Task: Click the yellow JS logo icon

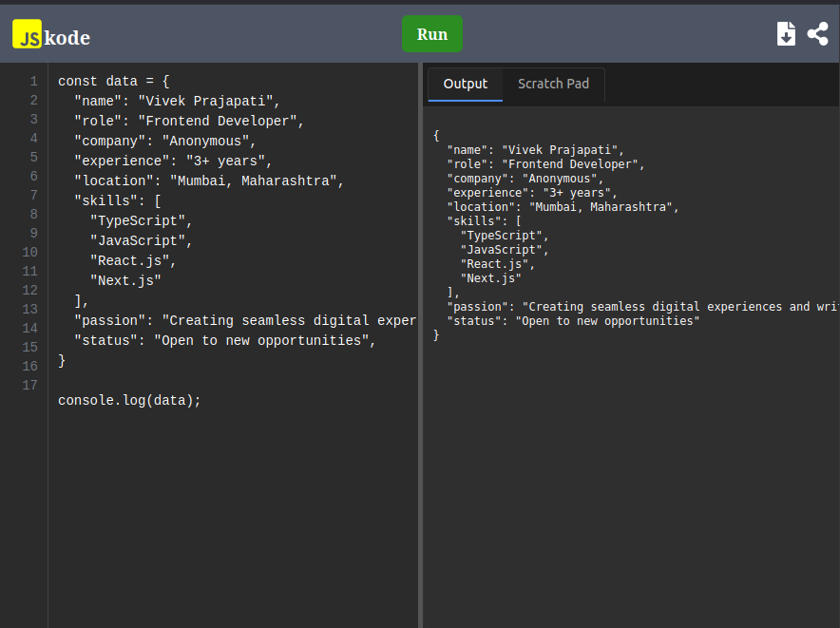Action: point(27,35)
